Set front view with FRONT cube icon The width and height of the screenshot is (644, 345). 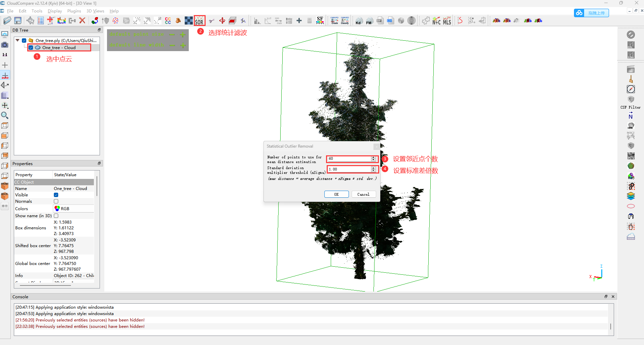point(5,186)
